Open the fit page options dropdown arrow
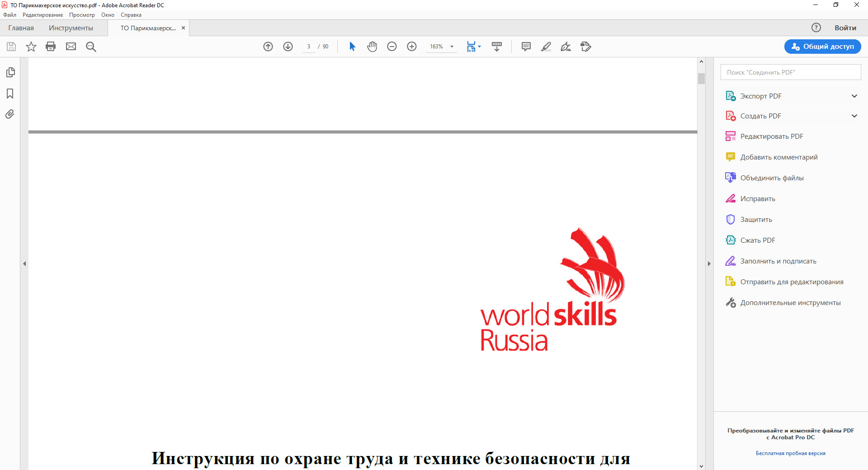 480,47
